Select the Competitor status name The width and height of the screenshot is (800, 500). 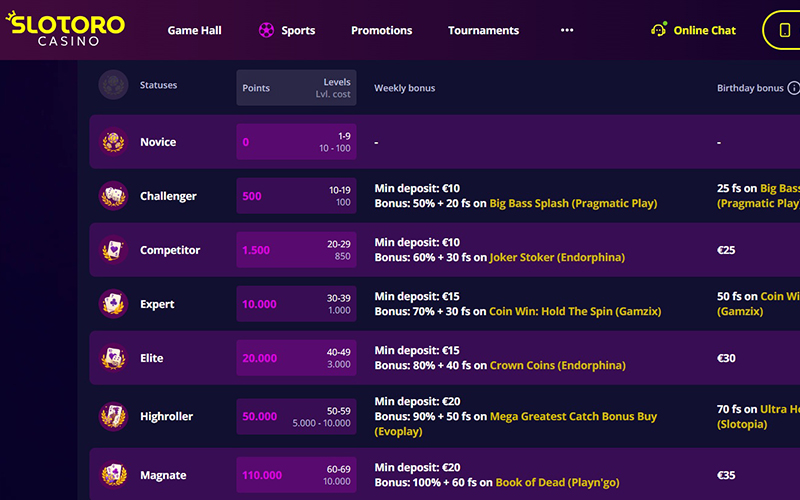pos(170,250)
